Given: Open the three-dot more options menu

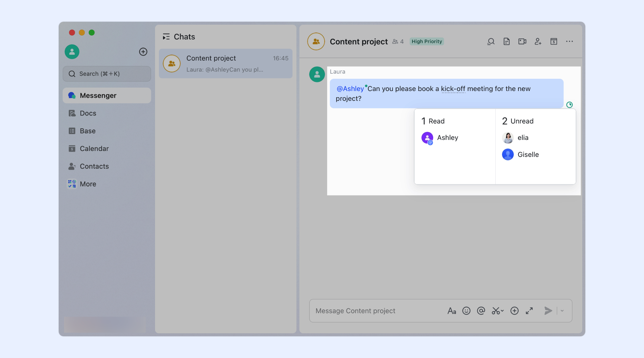Looking at the screenshot, I should (569, 41).
